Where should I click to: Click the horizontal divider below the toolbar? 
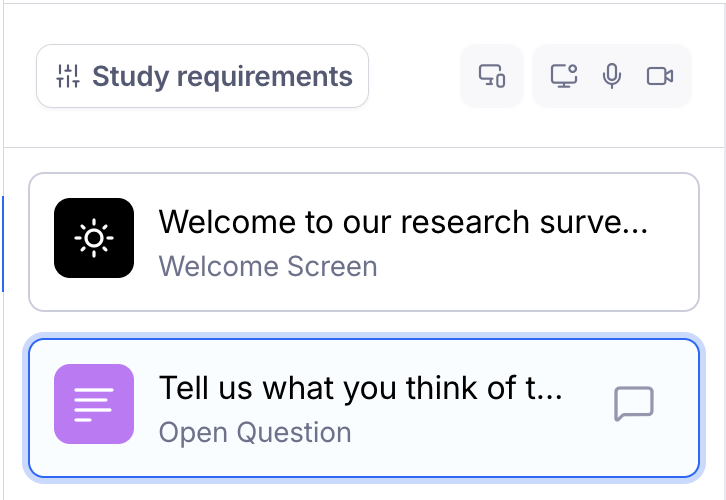[x=363, y=148]
